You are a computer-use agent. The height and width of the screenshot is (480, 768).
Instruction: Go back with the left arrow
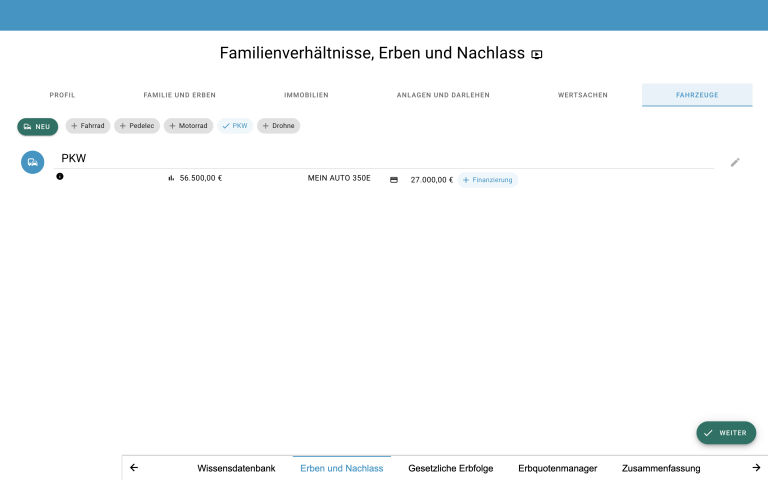(x=134, y=468)
